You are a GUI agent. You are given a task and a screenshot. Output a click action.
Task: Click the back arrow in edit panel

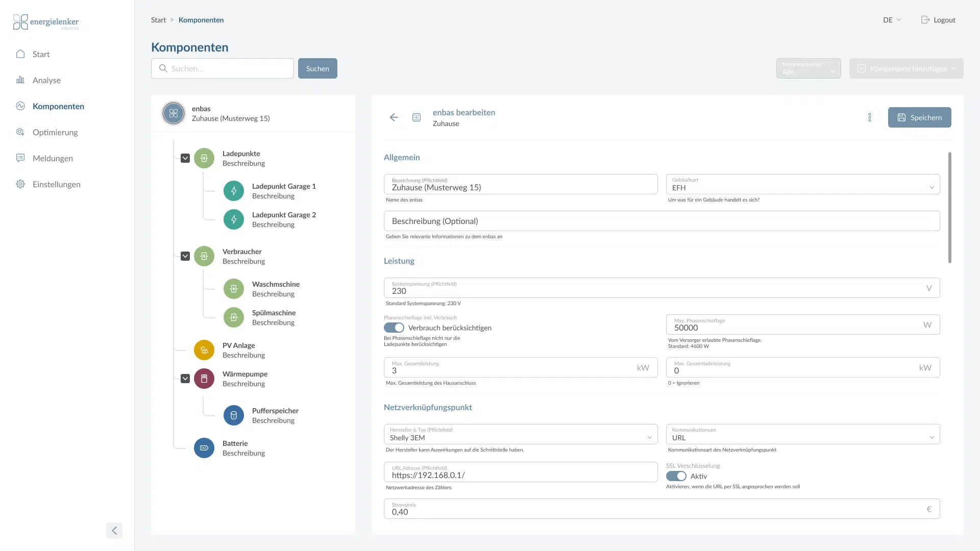click(x=394, y=117)
